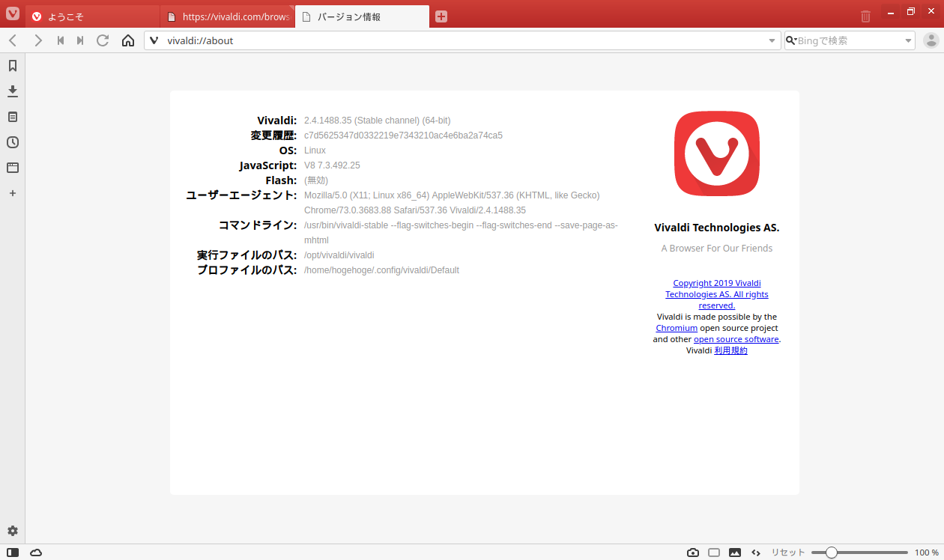Open the Downloads panel
The image size is (944, 560).
tap(13, 91)
